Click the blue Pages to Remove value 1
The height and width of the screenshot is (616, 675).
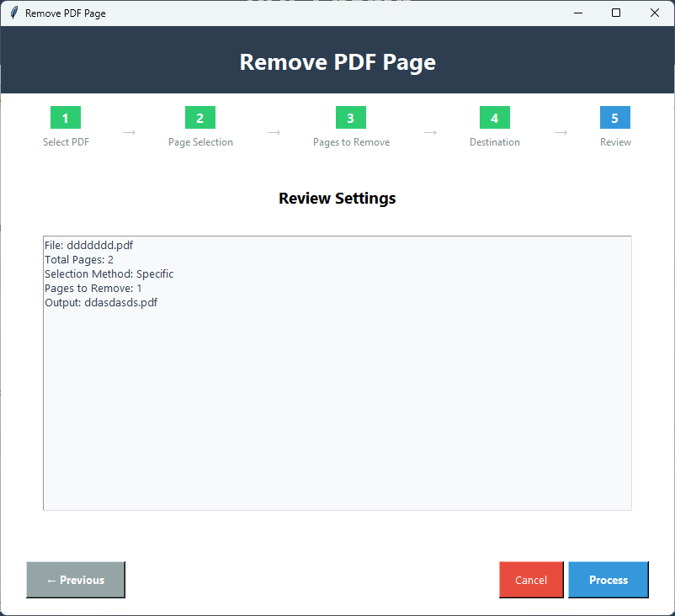pos(140,288)
